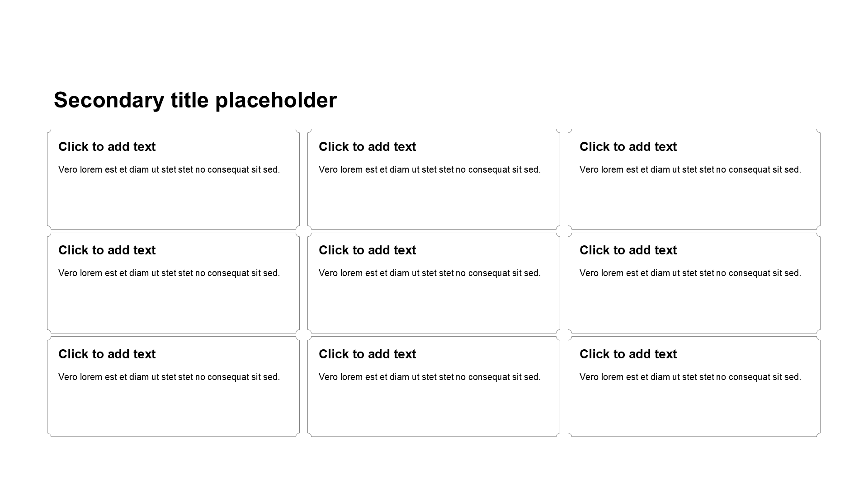Select the 'Secondary title placeholder' heading
The width and height of the screenshot is (868, 488).
[195, 100]
